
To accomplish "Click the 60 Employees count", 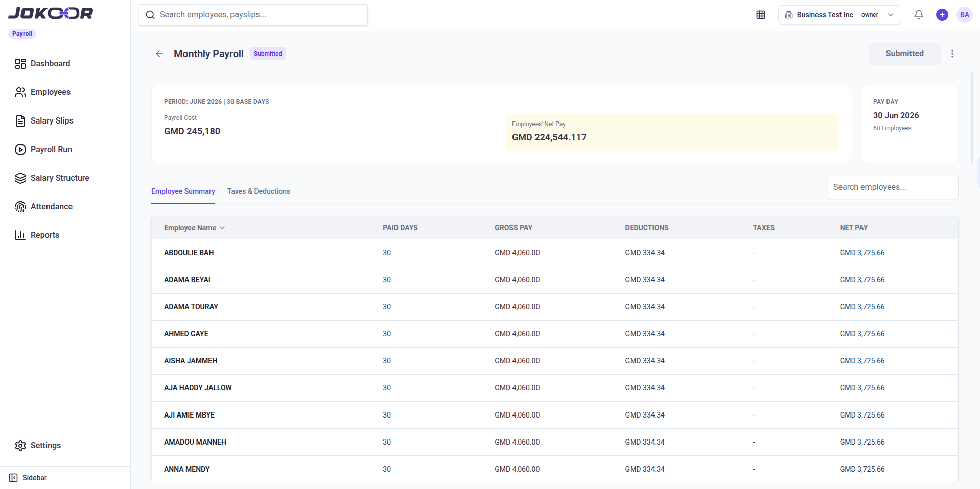I will coord(892,128).
